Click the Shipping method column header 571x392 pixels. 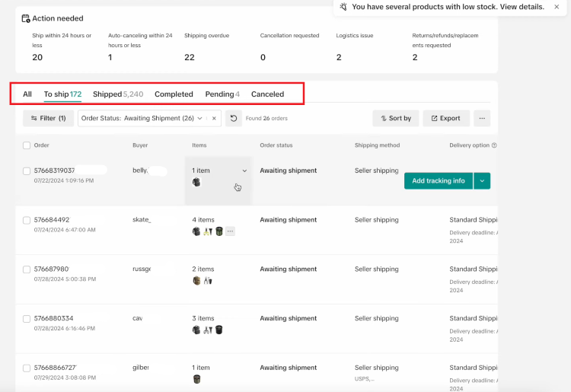(377, 145)
